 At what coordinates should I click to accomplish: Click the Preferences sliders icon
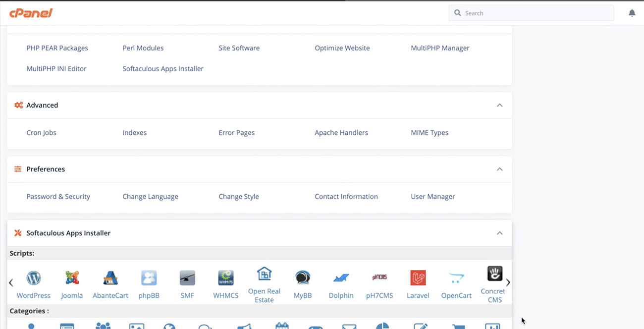click(18, 169)
